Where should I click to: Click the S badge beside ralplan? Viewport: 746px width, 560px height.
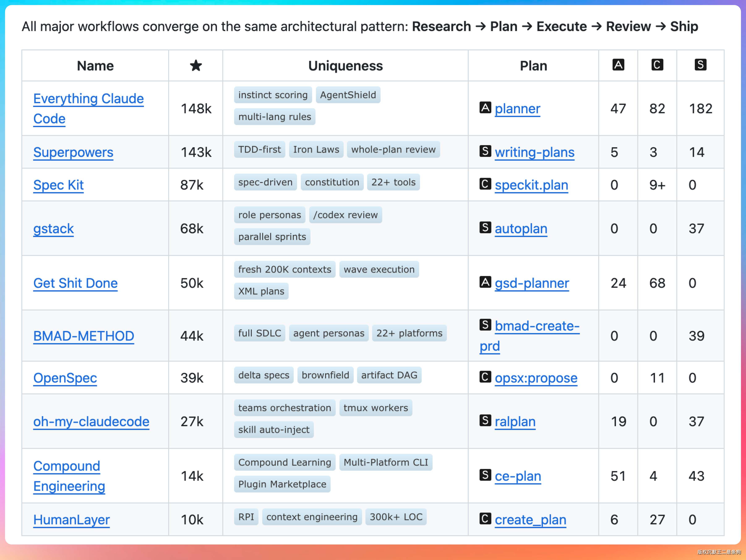coord(485,421)
